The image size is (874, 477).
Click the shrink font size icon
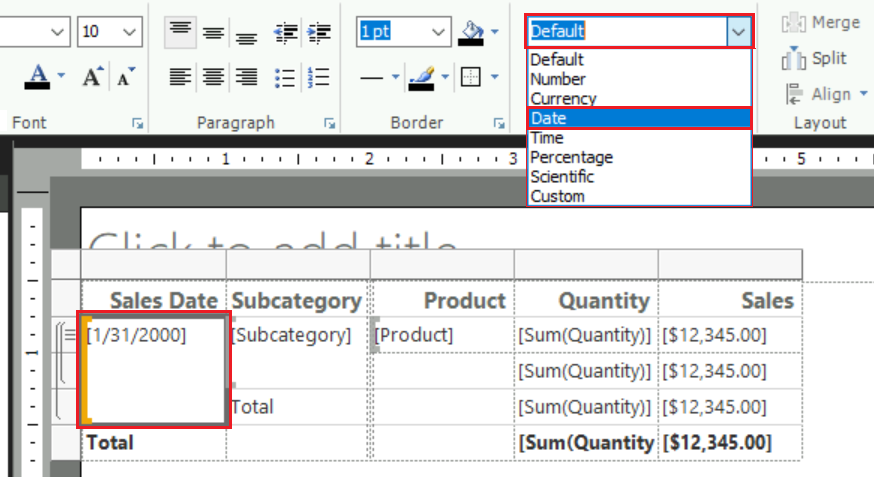click(125, 76)
